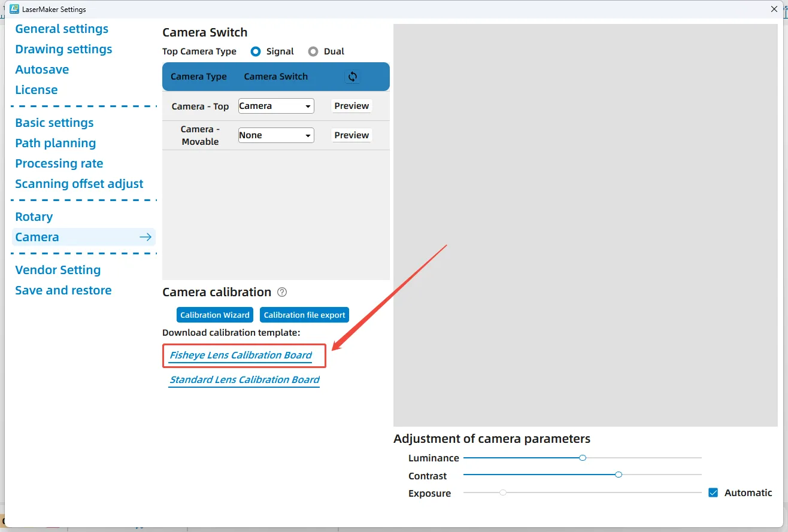788x532 pixels.
Task: Click Calibration file export button
Action: point(304,315)
